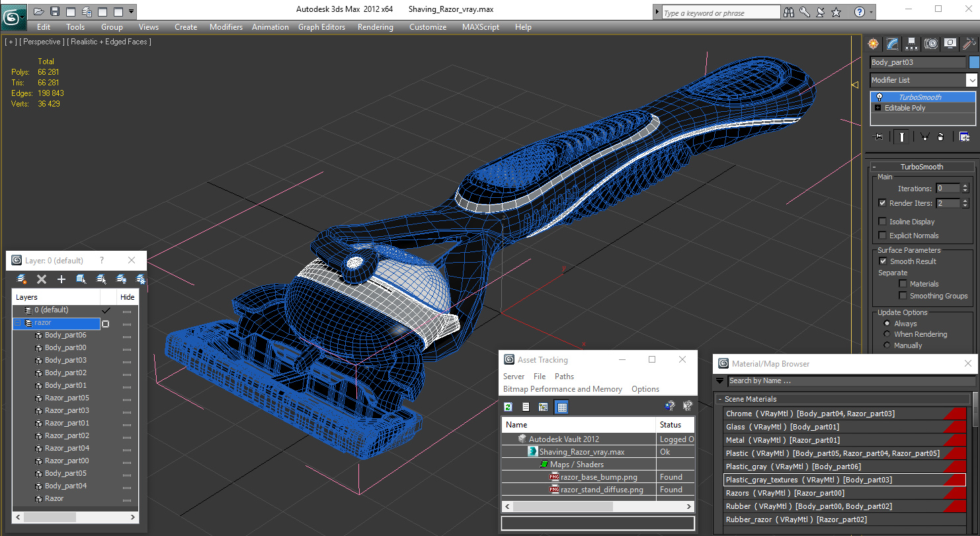The image size is (980, 536).
Task: Click the binoculars search icon
Action: pyautogui.click(x=788, y=12)
